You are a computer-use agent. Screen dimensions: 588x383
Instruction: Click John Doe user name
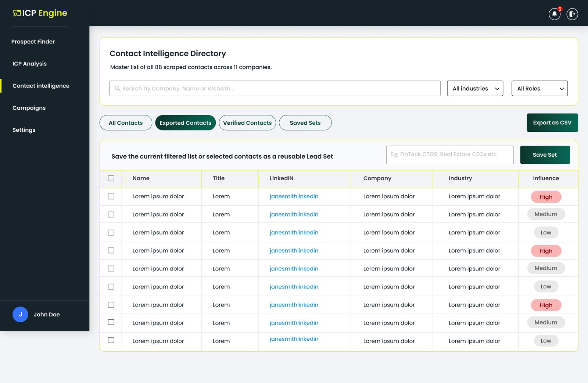(x=47, y=315)
